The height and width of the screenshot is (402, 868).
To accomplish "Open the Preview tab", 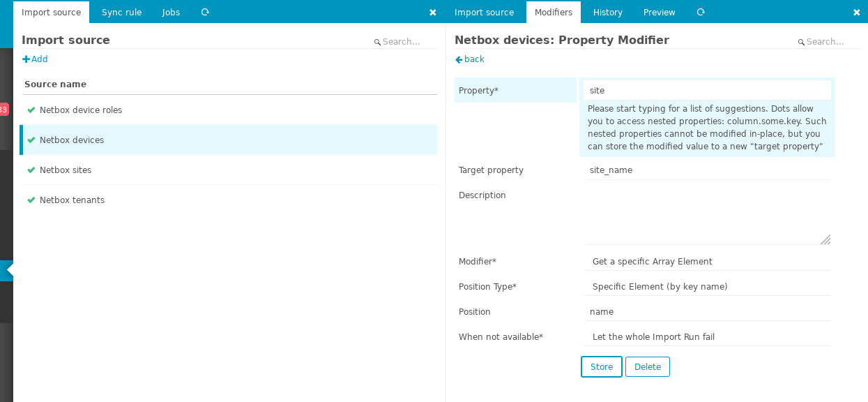I will click(x=659, y=13).
